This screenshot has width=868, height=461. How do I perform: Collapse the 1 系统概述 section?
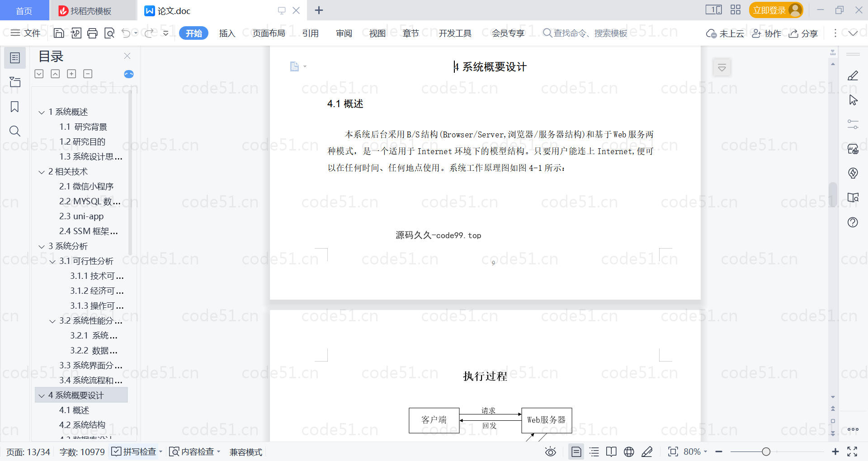[42, 112]
